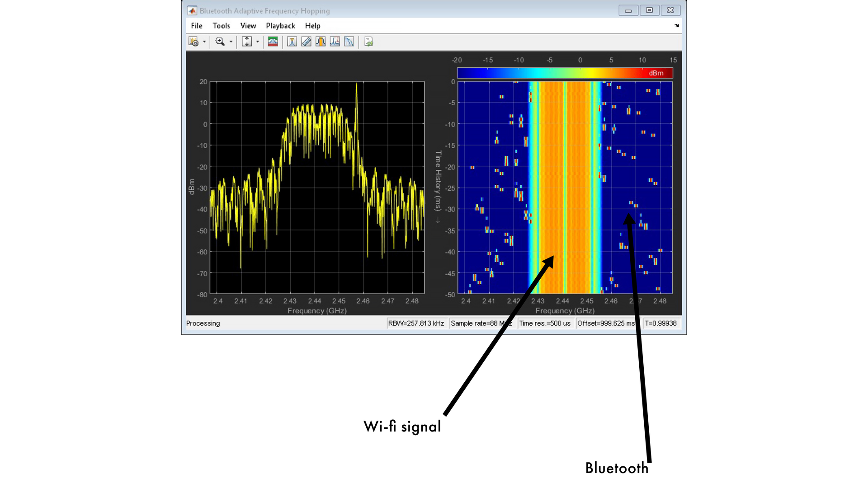
Task: Enable Cursor Measurements tool
Action: pyautogui.click(x=292, y=42)
